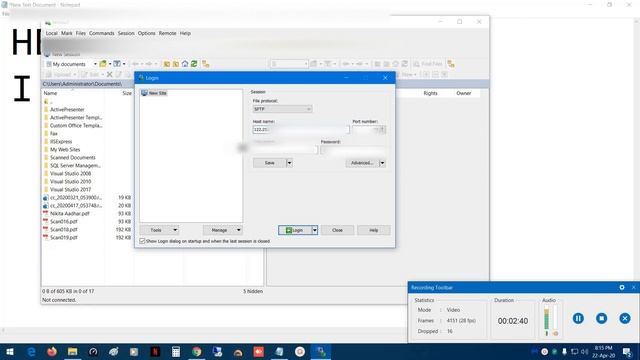The height and width of the screenshot is (360, 640).
Task: Open the File protocol SFTP dropdown
Action: [282, 109]
